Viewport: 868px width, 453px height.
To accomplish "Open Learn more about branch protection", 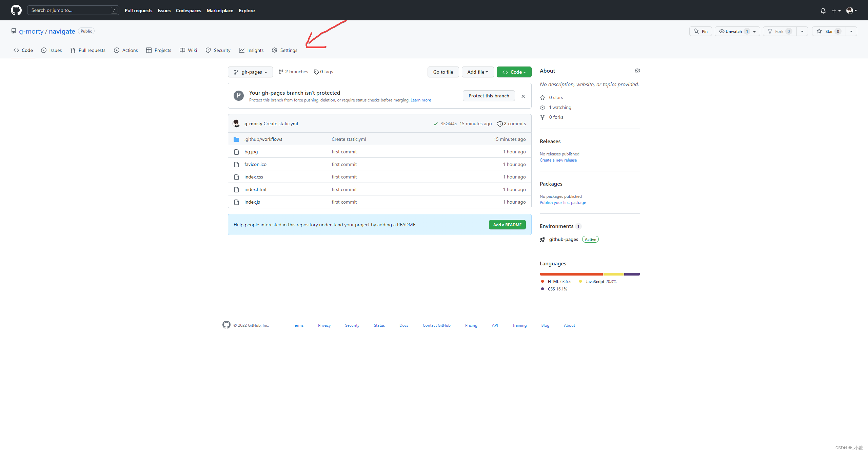I will 421,100.
